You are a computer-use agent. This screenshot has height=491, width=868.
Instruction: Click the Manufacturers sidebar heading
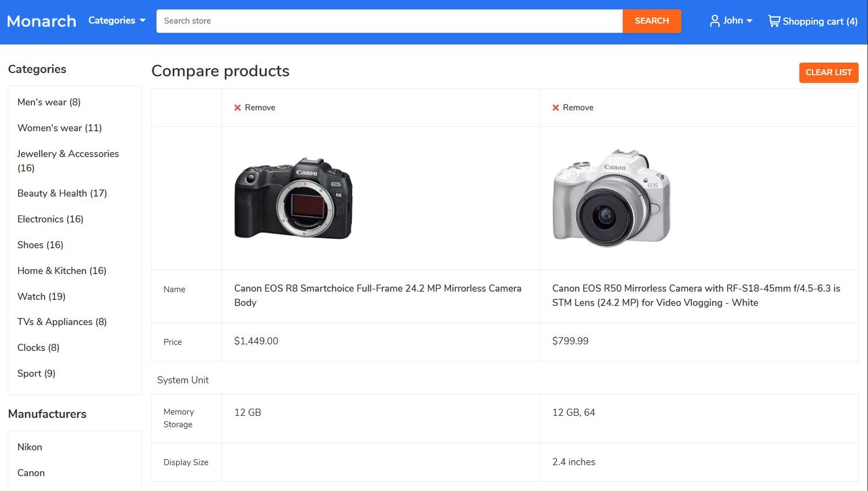(47, 414)
